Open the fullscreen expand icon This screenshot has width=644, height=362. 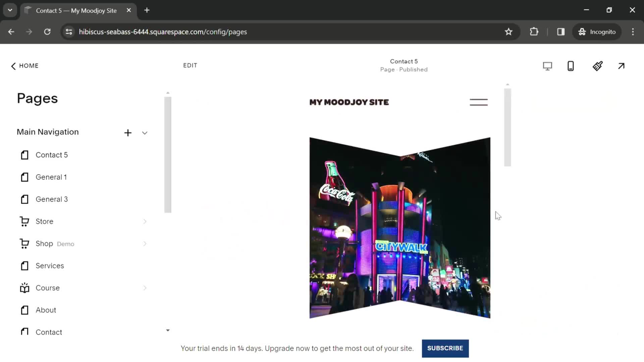(622, 65)
